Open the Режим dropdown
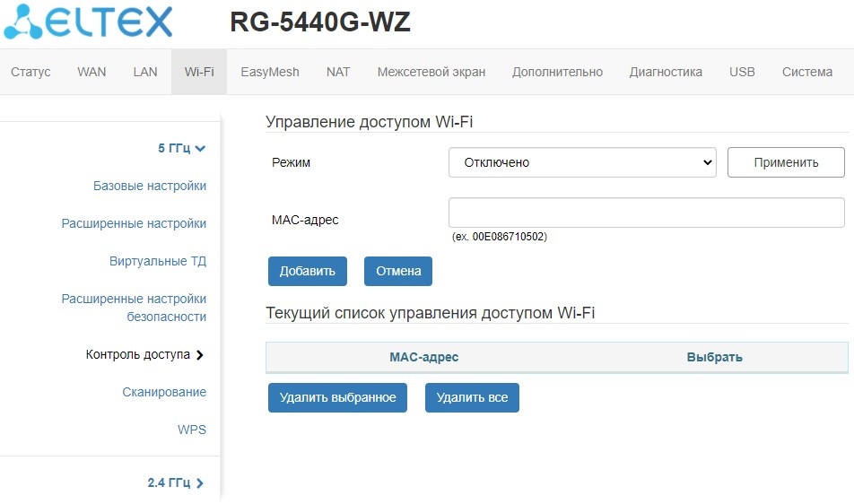854x504 pixels. [x=581, y=162]
